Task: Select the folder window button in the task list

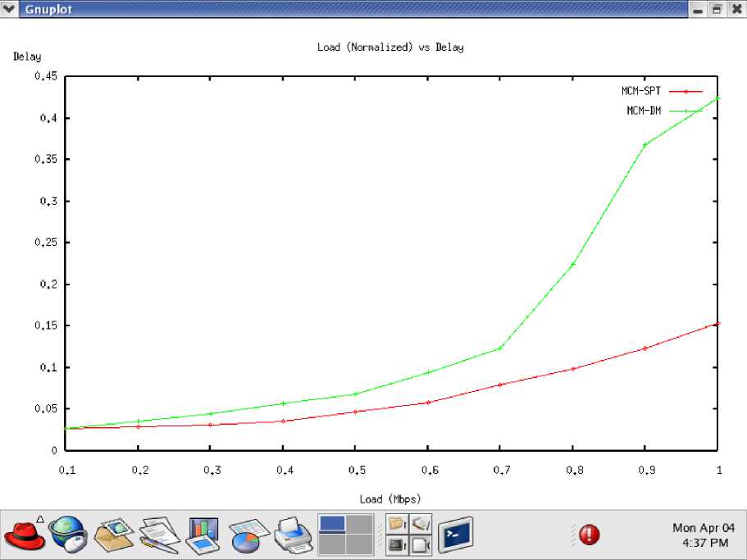Action: (397, 524)
